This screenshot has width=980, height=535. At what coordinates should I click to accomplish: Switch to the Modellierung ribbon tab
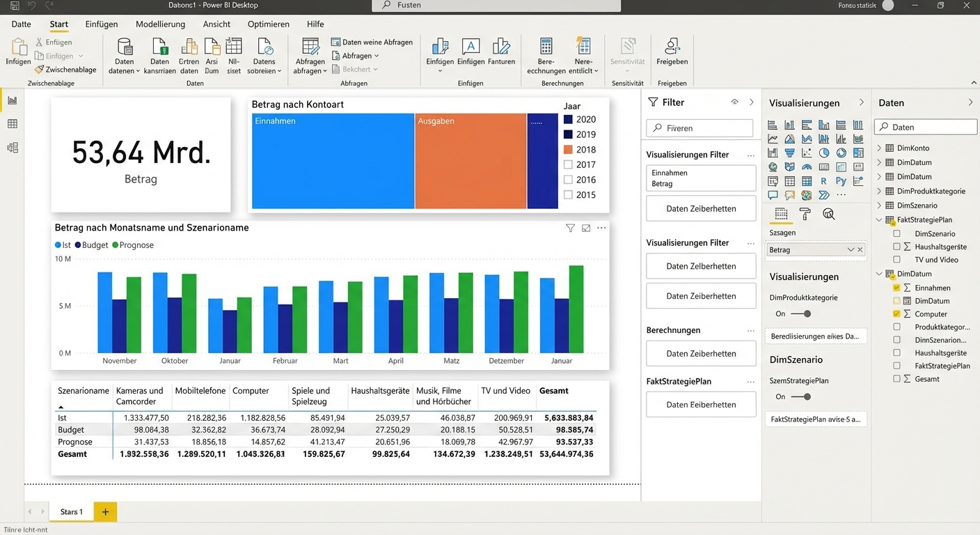(160, 24)
